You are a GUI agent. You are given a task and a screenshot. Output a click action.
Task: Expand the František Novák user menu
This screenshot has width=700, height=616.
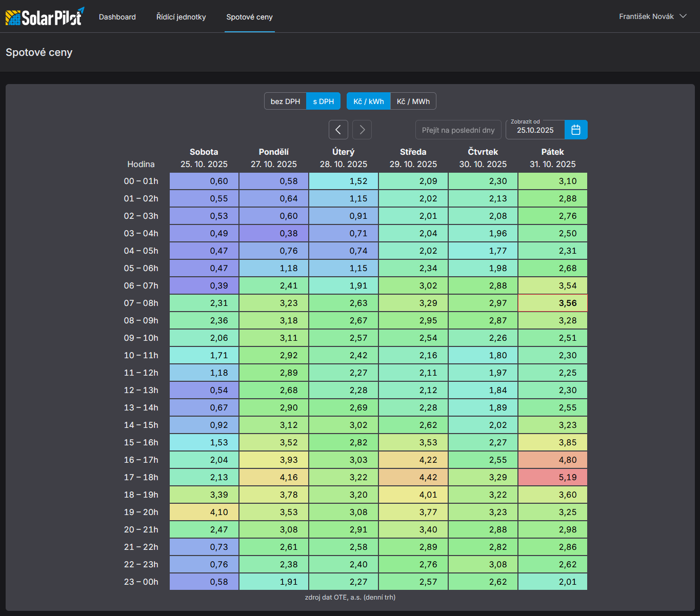tap(652, 16)
